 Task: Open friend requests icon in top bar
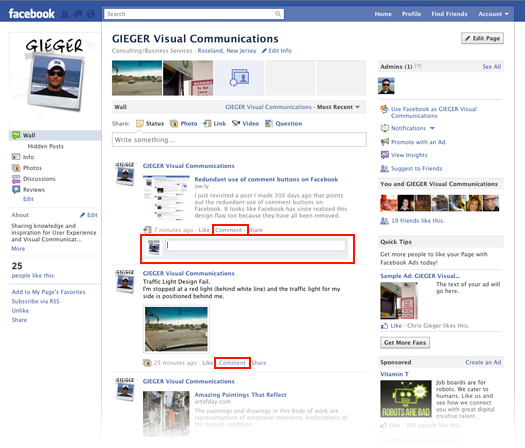(65, 14)
